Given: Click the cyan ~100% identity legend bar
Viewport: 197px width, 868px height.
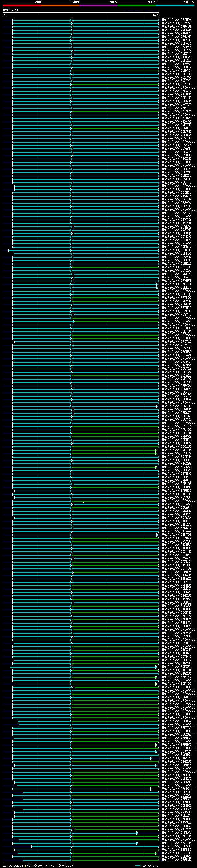Looking at the screenshot, I should point(175,6).
